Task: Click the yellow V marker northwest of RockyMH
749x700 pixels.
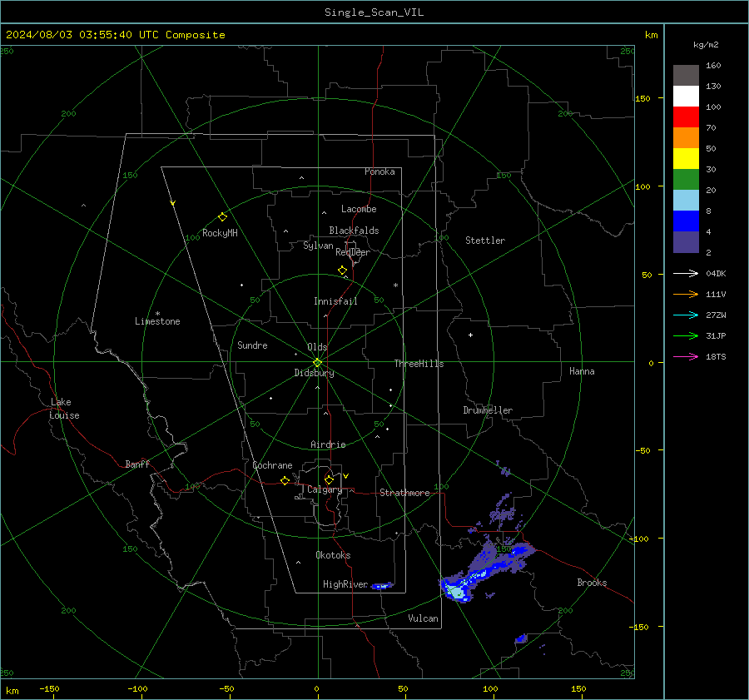Action: (173, 203)
